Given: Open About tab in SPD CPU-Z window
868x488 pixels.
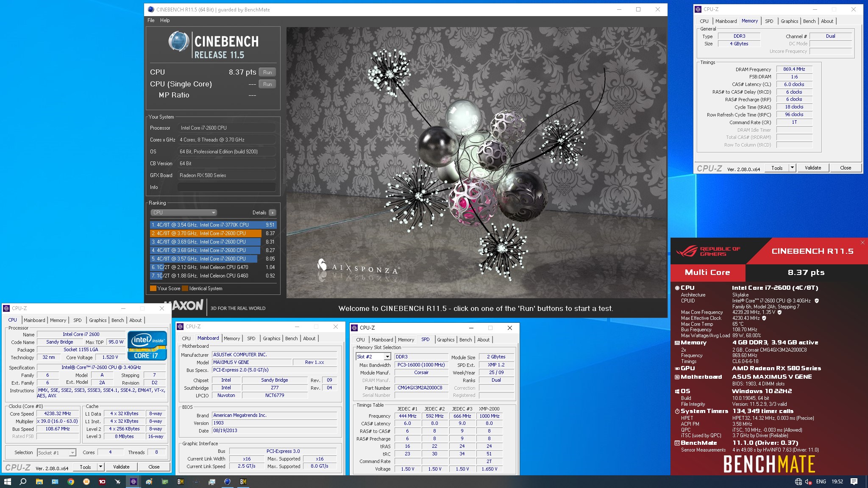Looking at the screenshot, I should 484,340.
